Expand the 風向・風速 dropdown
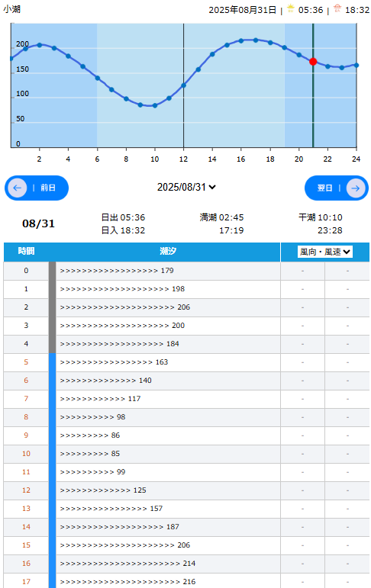This screenshot has width=371, height=588. coord(325,252)
